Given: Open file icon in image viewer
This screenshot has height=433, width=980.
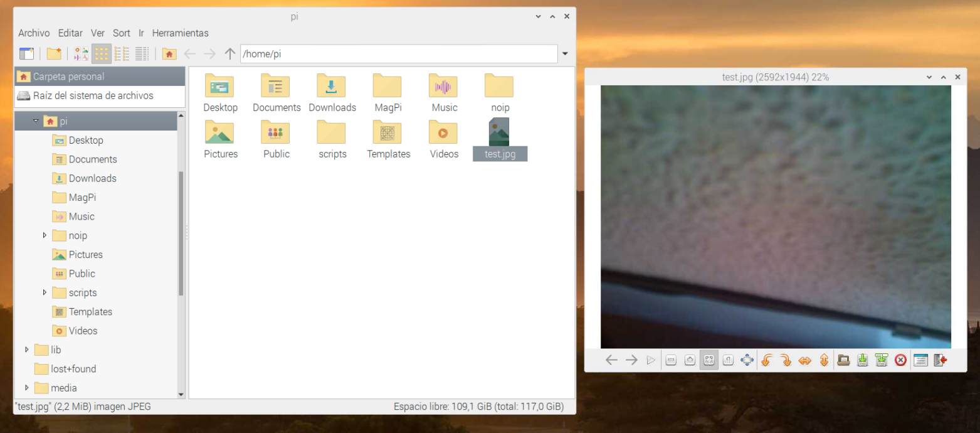Looking at the screenshot, I should tap(843, 360).
